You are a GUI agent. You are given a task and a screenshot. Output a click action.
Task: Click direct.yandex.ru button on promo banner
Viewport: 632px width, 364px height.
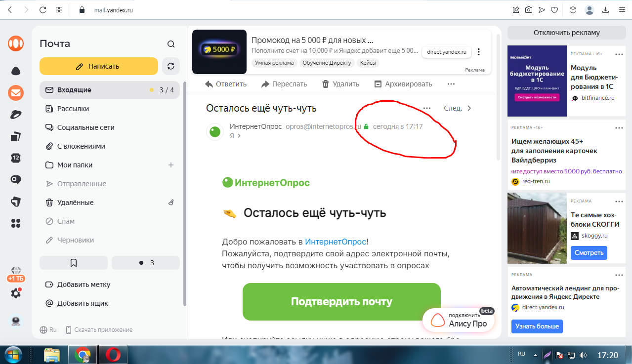(447, 52)
